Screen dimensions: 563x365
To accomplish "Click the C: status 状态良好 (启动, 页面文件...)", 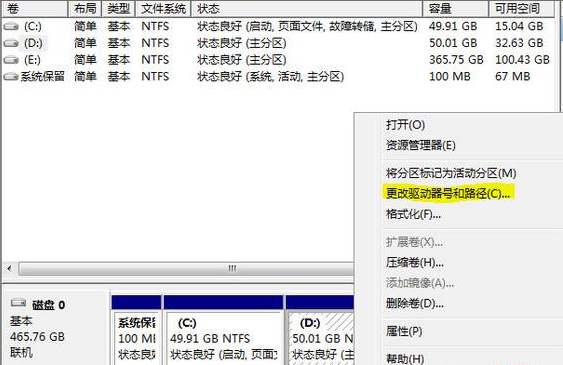I will [x=307, y=26].
